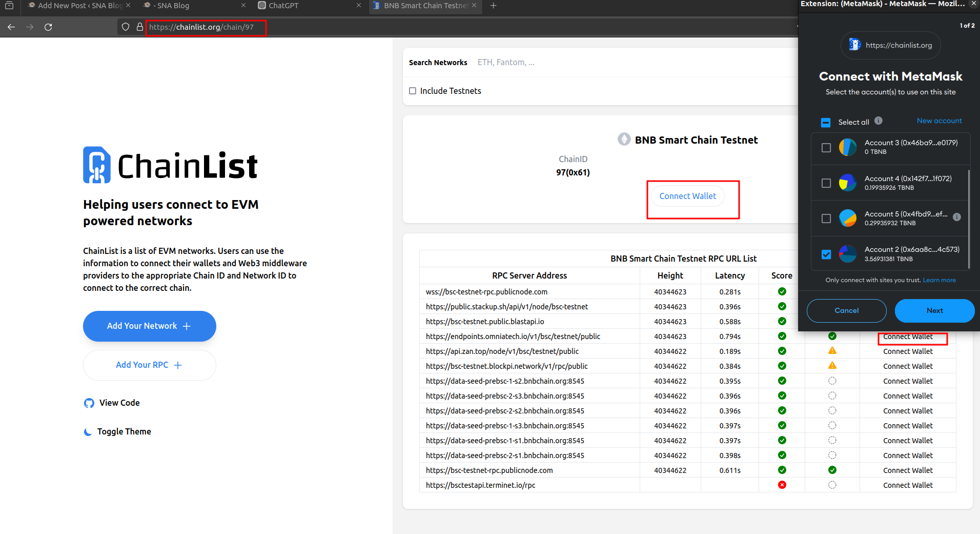Open the tracking protection shield icon
This screenshot has height=534, width=980.
pos(126,27)
